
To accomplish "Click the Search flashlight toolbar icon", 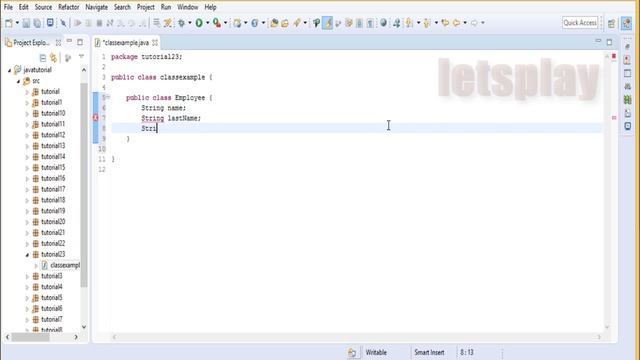I will click(x=297, y=23).
